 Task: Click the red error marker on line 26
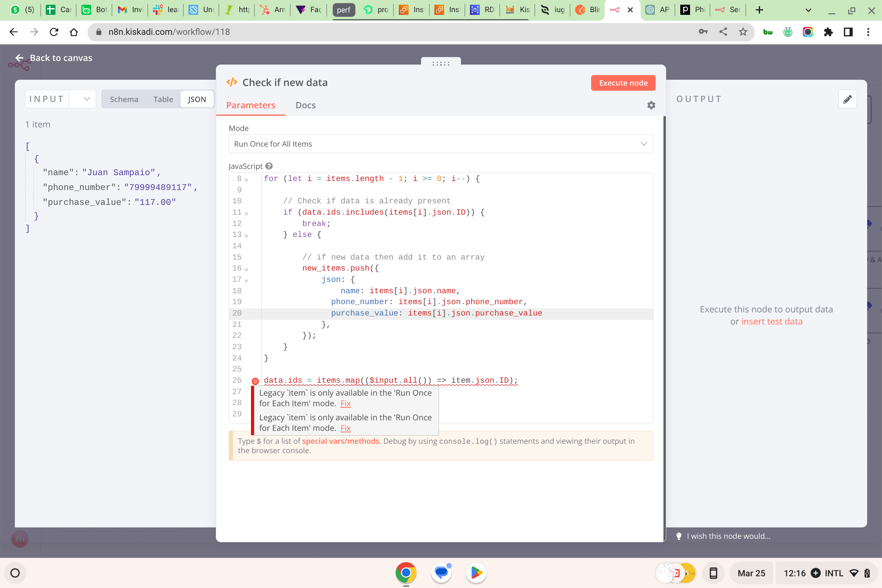click(255, 381)
